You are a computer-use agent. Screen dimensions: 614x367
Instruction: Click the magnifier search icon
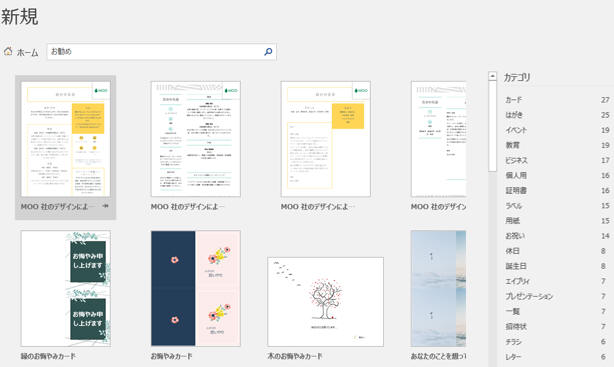tap(268, 52)
